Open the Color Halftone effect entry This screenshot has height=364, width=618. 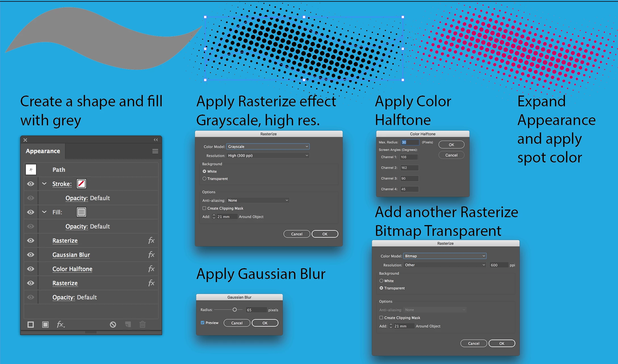(x=72, y=269)
